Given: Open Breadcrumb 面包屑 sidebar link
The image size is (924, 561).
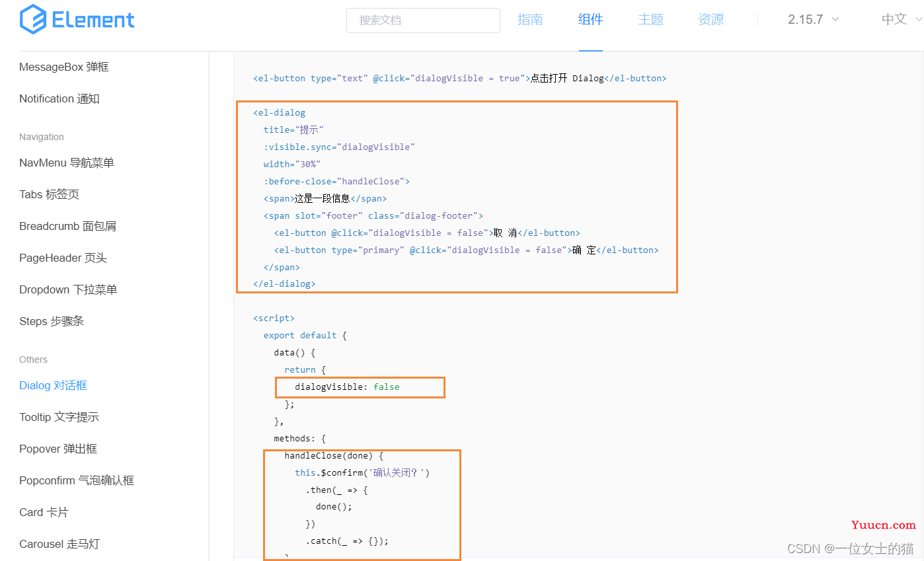Looking at the screenshot, I should click(67, 226).
